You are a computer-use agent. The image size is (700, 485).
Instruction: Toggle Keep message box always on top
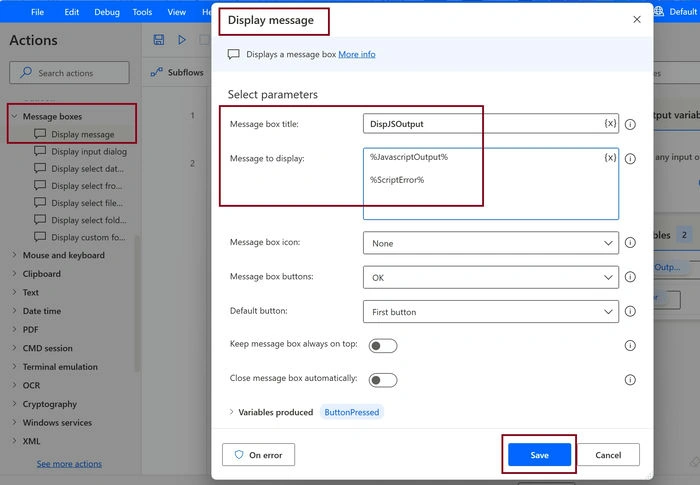click(383, 346)
